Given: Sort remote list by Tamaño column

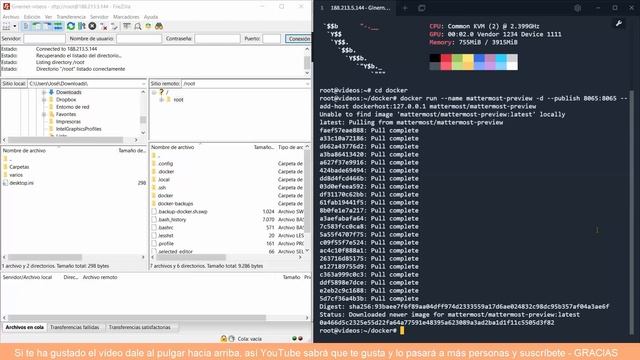Looking at the screenshot, I should (264, 147).
